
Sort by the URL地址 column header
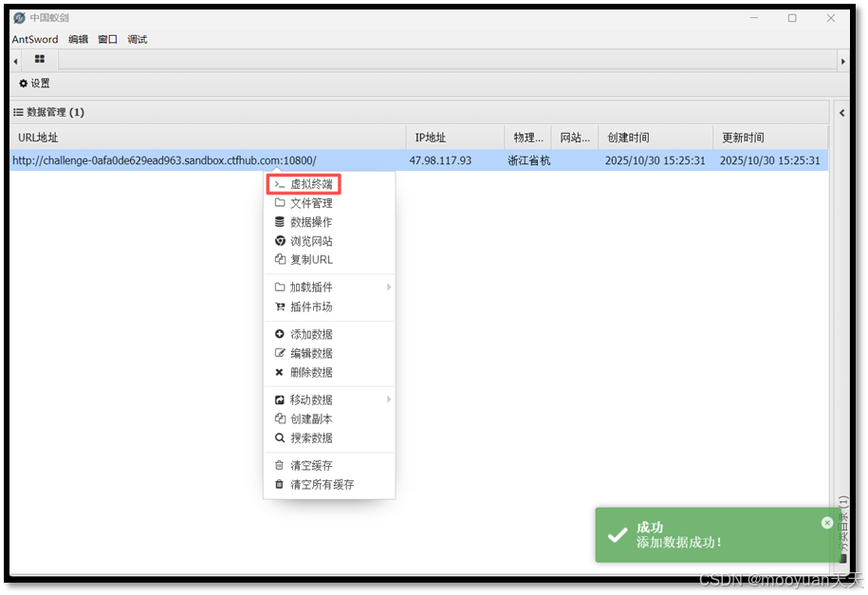(208, 138)
